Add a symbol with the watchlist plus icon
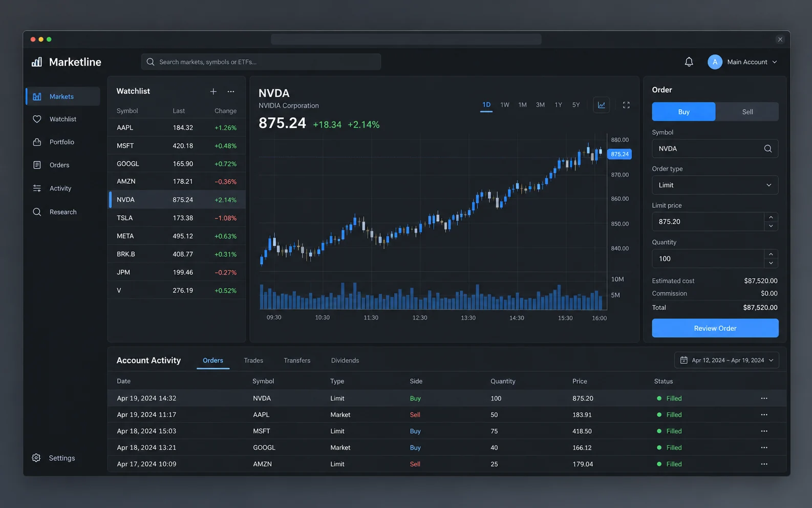The height and width of the screenshot is (508, 812). tap(213, 91)
